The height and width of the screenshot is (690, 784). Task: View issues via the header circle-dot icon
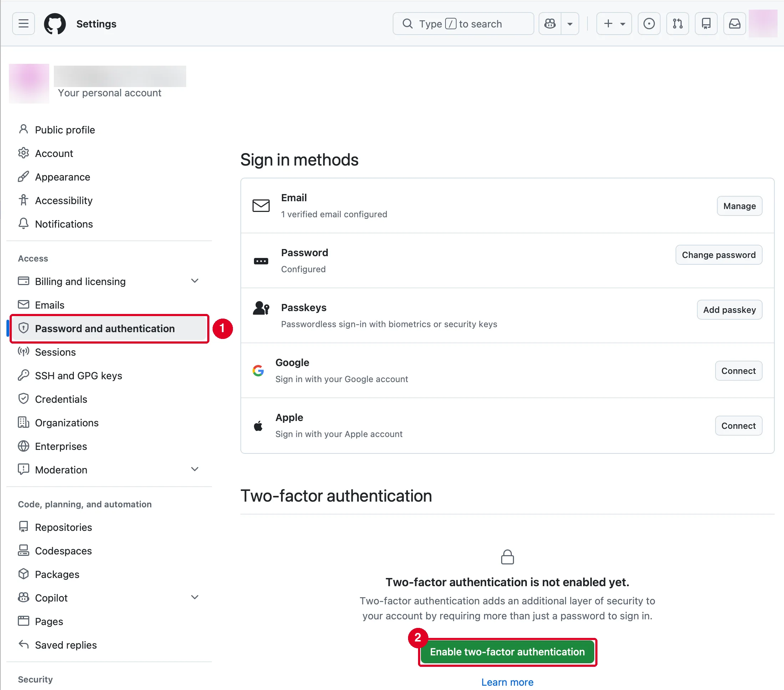point(649,24)
